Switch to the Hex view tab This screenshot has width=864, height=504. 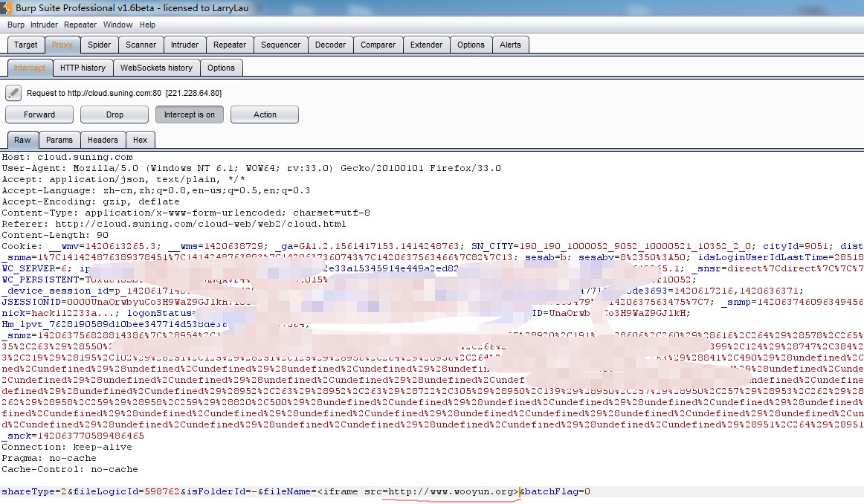tap(141, 140)
